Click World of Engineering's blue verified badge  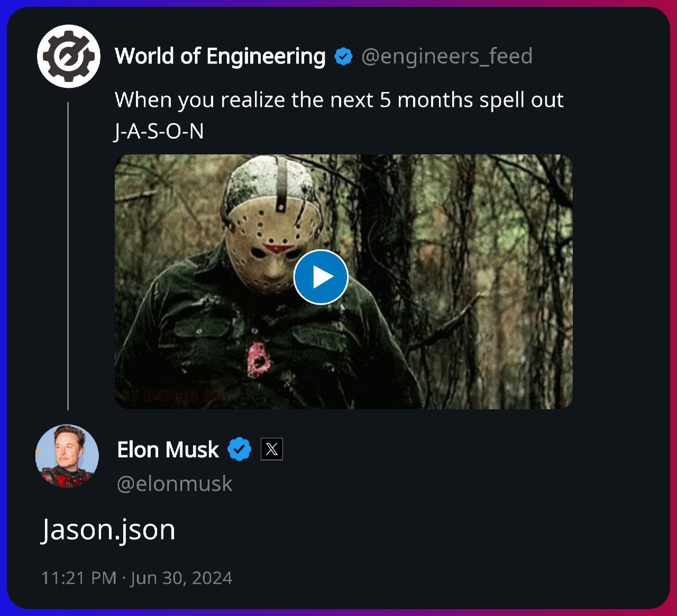(344, 57)
